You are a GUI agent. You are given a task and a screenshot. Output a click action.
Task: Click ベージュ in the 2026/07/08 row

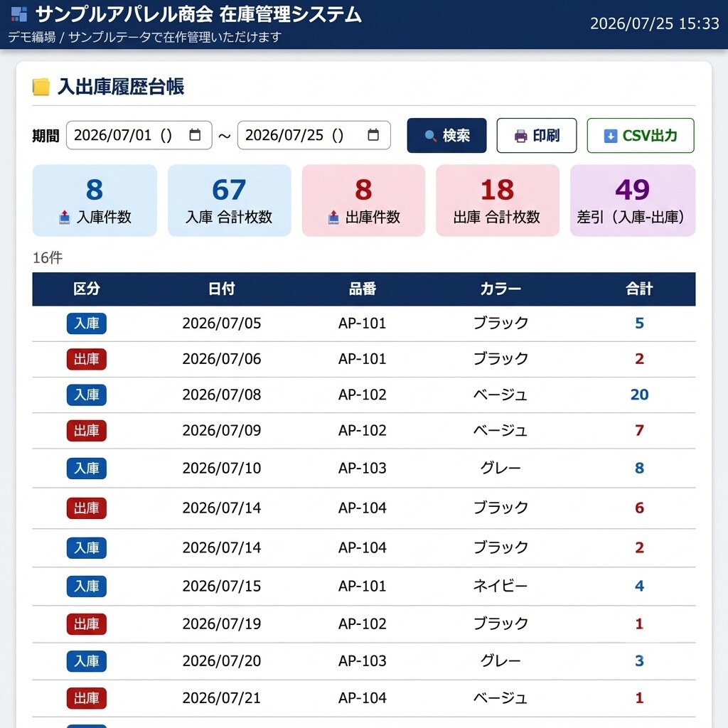click(x=500, y=395)
